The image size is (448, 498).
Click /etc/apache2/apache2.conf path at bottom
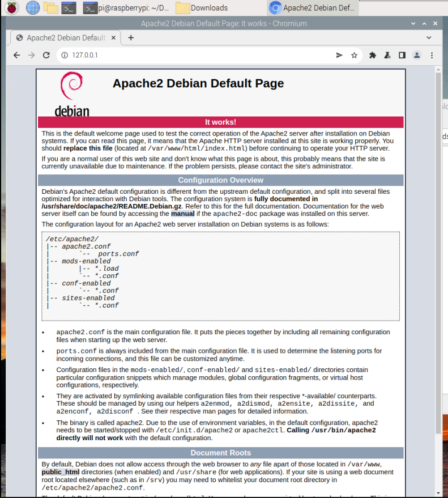pyautogui.click(x=92, y=488)
